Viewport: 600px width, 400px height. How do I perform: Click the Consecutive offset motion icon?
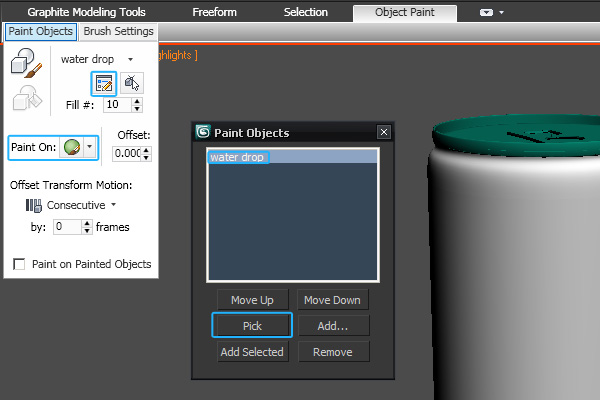coord(34,205)
